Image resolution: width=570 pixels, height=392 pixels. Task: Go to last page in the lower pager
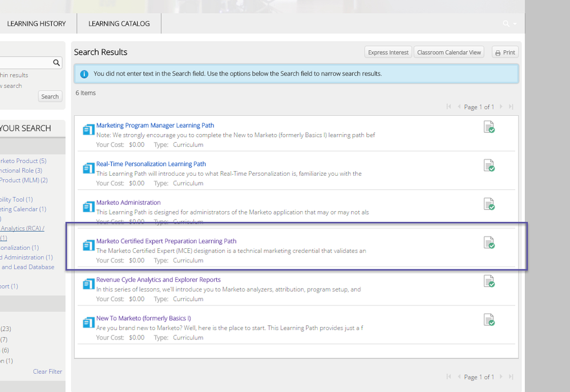pos(511,377)
